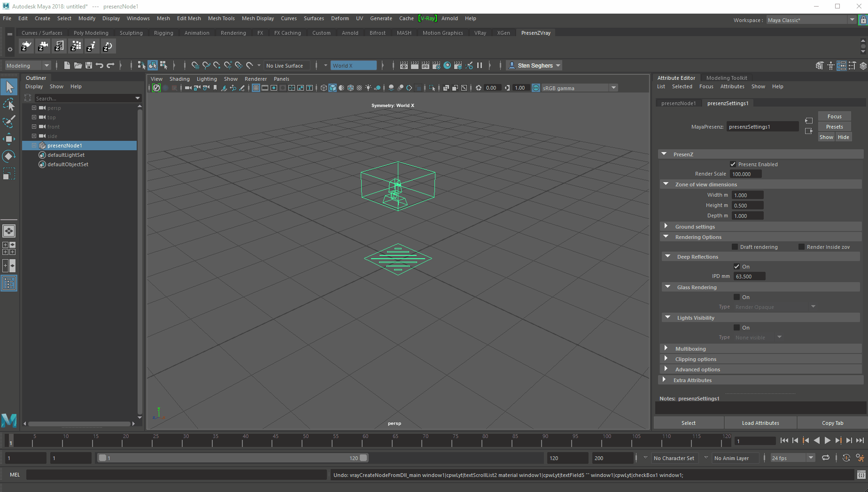Open scene folder icon
The width and height of the screenshot is (868, 492).
[x=77, y=65]
